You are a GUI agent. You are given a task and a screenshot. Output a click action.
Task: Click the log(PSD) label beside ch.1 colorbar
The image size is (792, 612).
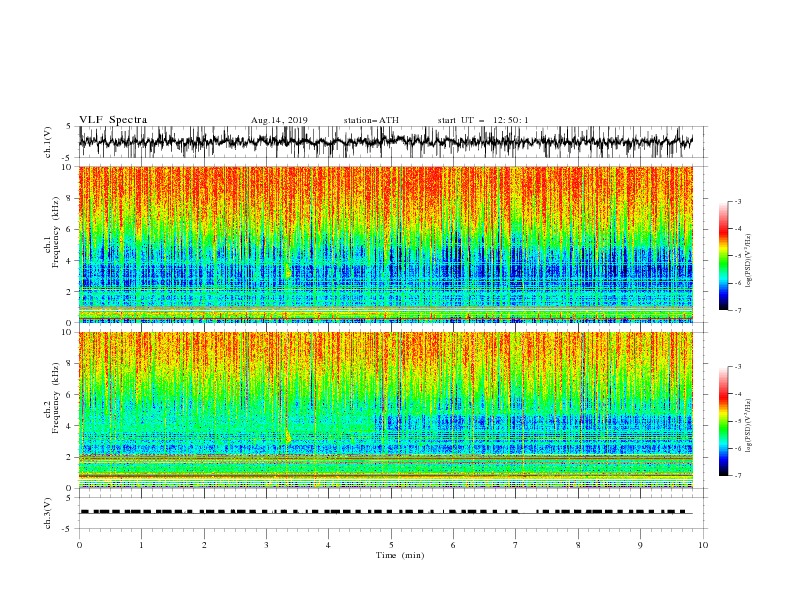[x=749, y=261]
